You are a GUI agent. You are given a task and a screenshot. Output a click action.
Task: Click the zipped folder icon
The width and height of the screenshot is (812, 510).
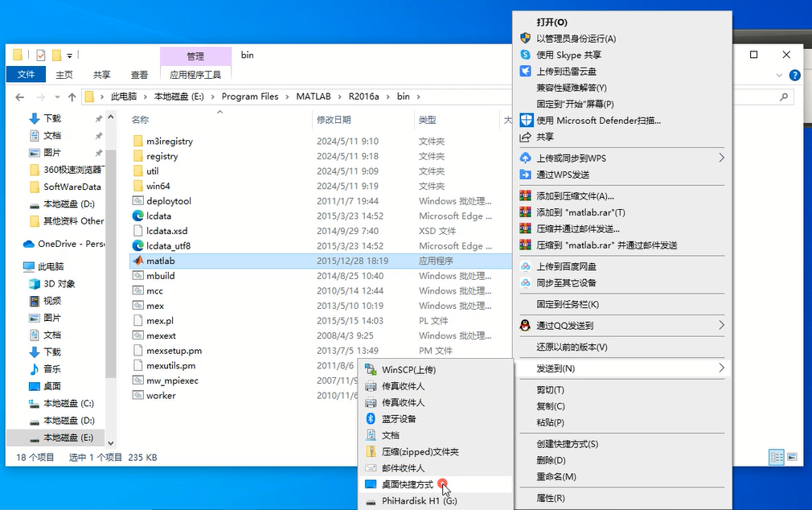click(371, 451)
